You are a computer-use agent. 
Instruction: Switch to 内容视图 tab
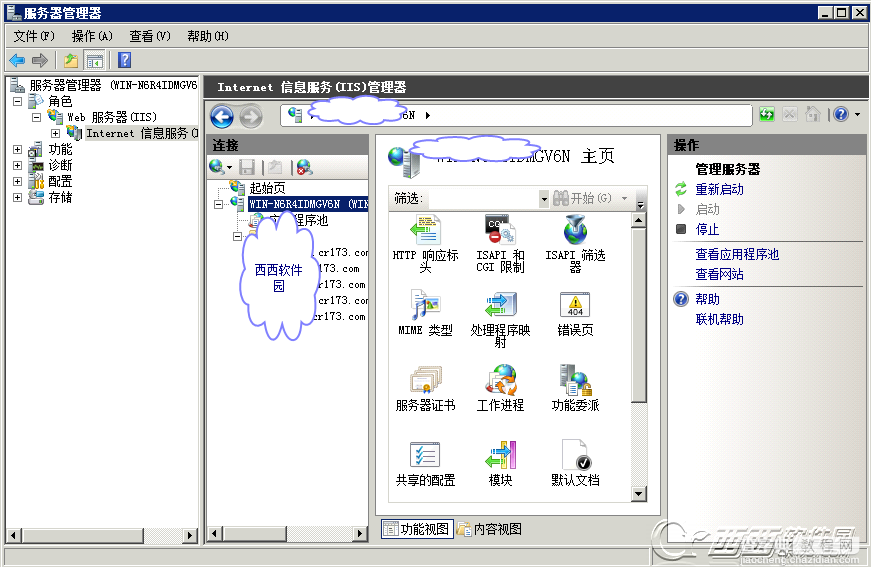click(x=489, y=529)
